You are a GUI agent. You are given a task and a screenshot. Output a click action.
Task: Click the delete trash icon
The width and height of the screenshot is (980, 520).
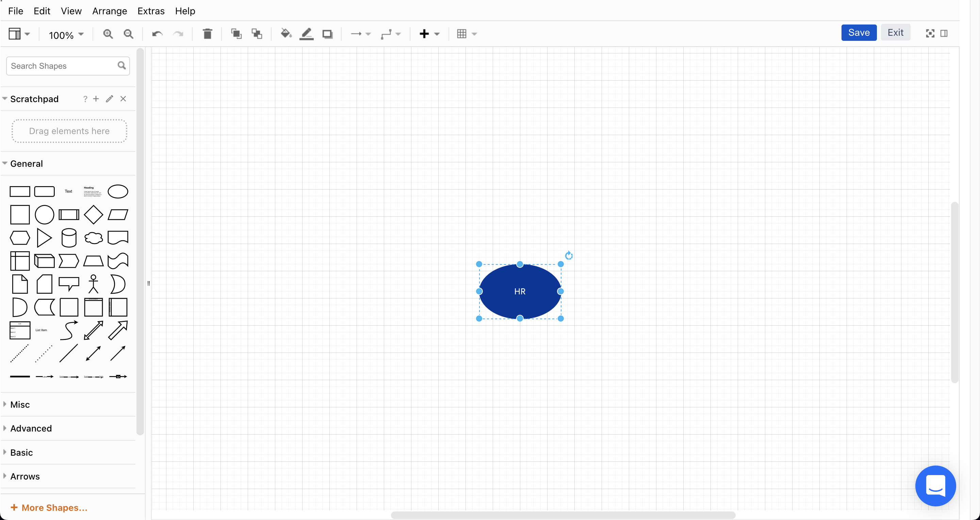pyautogui.click(x=207, y=34)
